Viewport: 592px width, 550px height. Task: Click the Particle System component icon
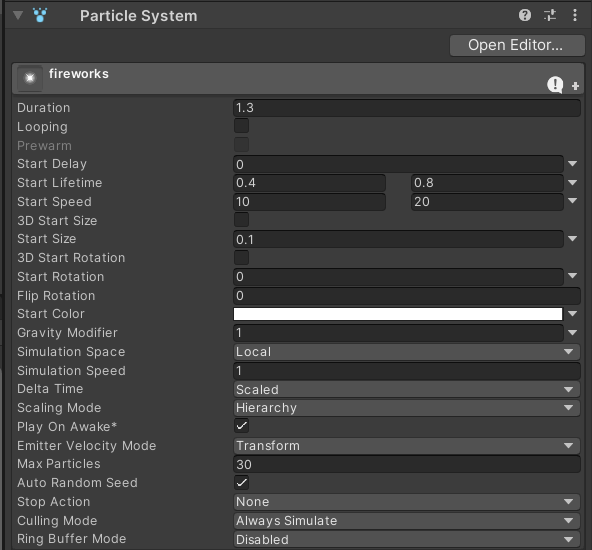click(x=40, y=15)
